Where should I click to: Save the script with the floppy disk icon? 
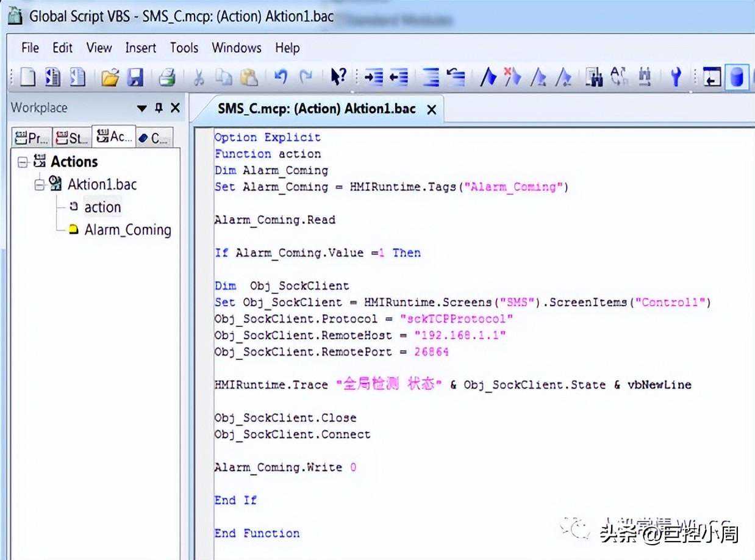point(135,77)
